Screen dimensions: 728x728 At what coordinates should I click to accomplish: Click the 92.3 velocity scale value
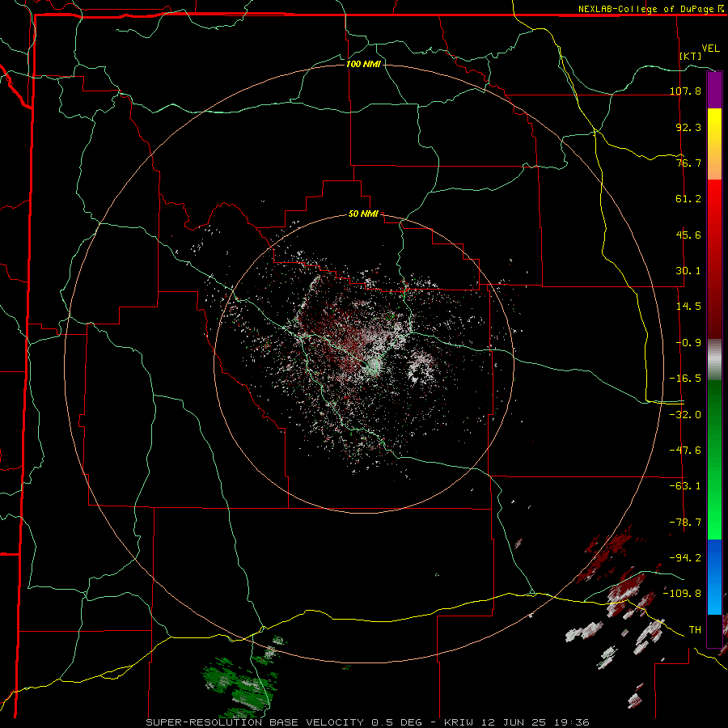[688, 127]
